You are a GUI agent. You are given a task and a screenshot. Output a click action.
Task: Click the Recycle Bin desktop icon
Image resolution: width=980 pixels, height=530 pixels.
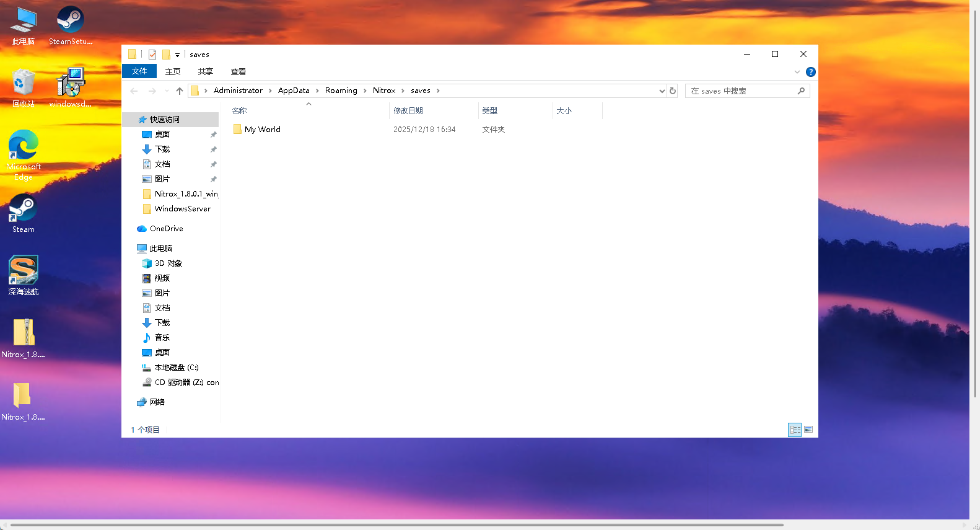tap(24, 87)
